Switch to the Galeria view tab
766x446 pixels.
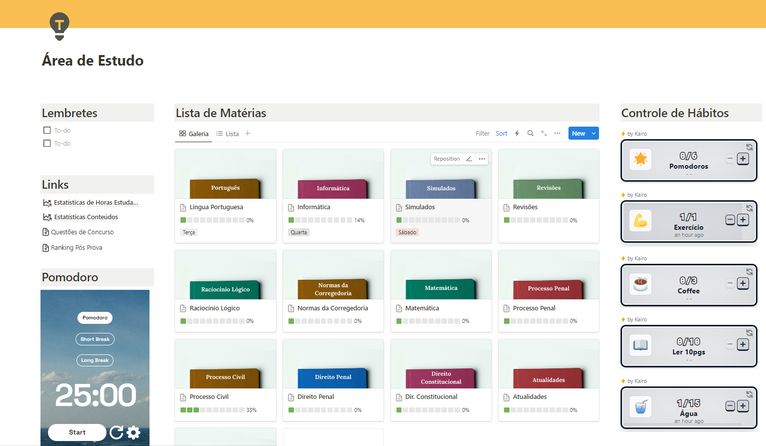pyautogui.click(x=193, y=133)
